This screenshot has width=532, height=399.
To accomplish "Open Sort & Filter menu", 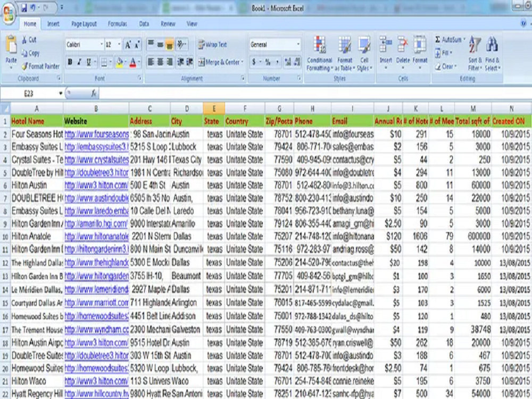I will (475, 53).
